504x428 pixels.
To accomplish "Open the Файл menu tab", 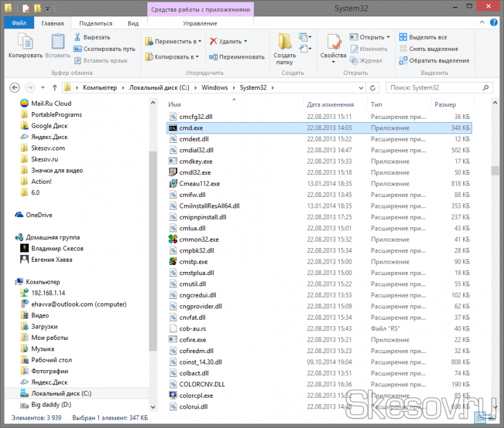I will pyautogui.click(x=19, y=23).
